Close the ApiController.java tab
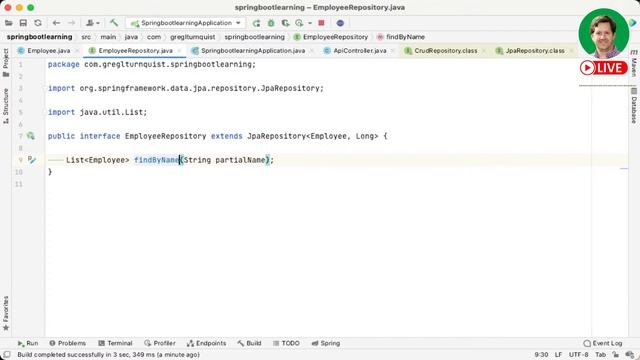 pos(393,51)
